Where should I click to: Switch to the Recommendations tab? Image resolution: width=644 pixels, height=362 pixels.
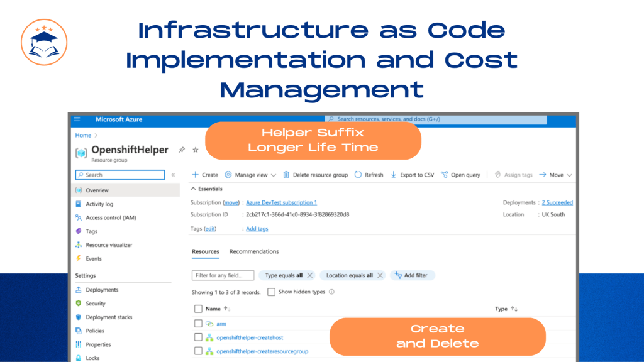tap(254, 251)
